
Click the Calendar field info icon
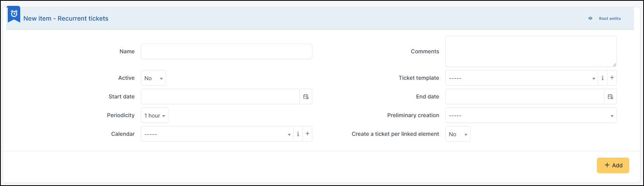pos(298,134)
